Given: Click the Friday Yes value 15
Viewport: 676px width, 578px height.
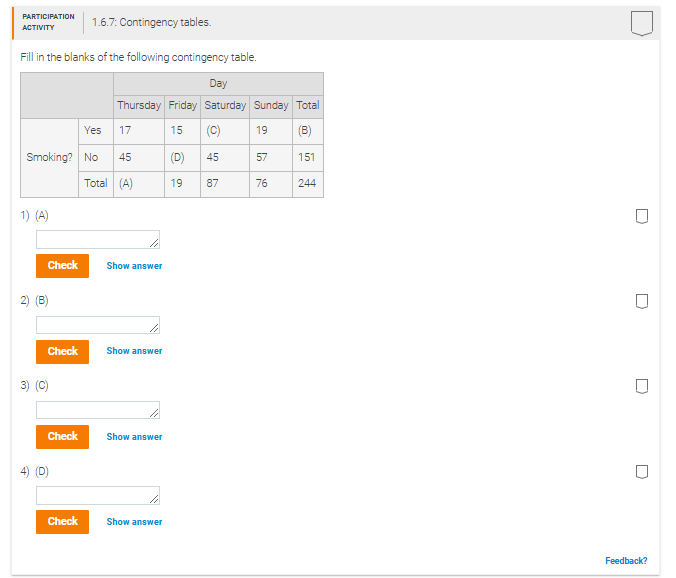Looking at the screenshot, I should pos(182,131).
